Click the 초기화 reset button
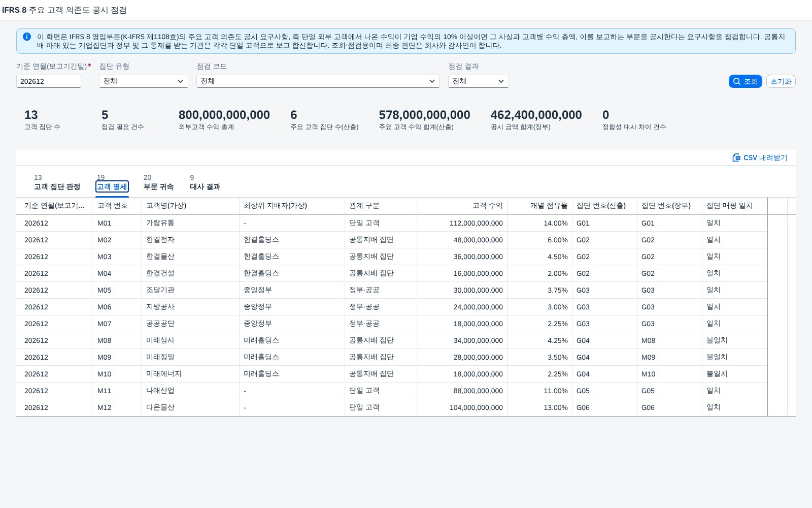Image resolution: width=812 pixels, height=508 pixels. 781,81
